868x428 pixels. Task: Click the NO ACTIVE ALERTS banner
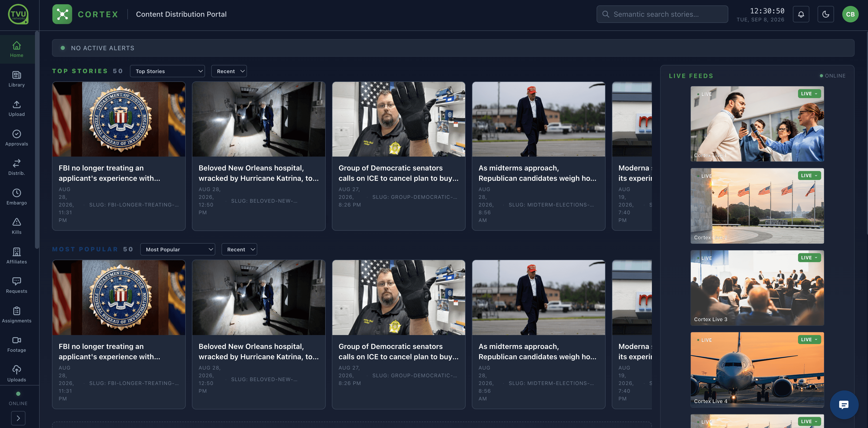coord(453,48)
